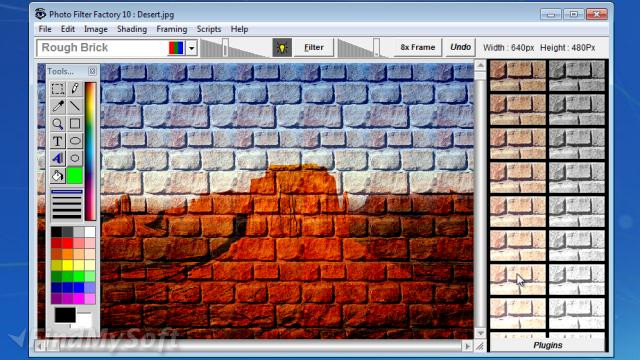Viewport: 640px width, 360px height.
Task: Open the Shading menu
Action: tap(132, 29)
